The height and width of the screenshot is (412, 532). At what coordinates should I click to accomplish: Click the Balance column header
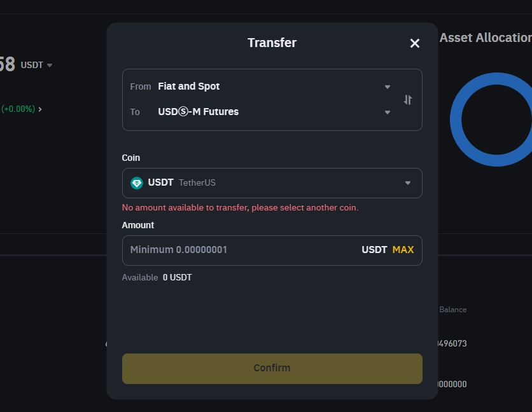click(x=452, y=310)
